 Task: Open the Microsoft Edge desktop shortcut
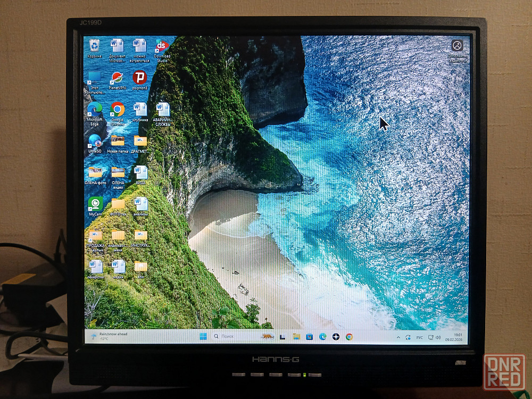click(x=95, y=110)
